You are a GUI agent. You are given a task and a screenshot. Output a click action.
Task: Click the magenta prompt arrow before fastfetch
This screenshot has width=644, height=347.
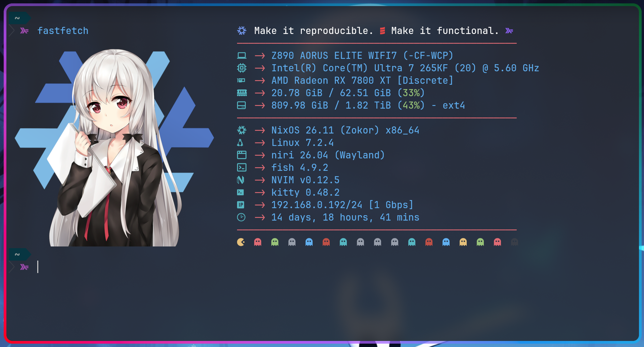(24, 31)
